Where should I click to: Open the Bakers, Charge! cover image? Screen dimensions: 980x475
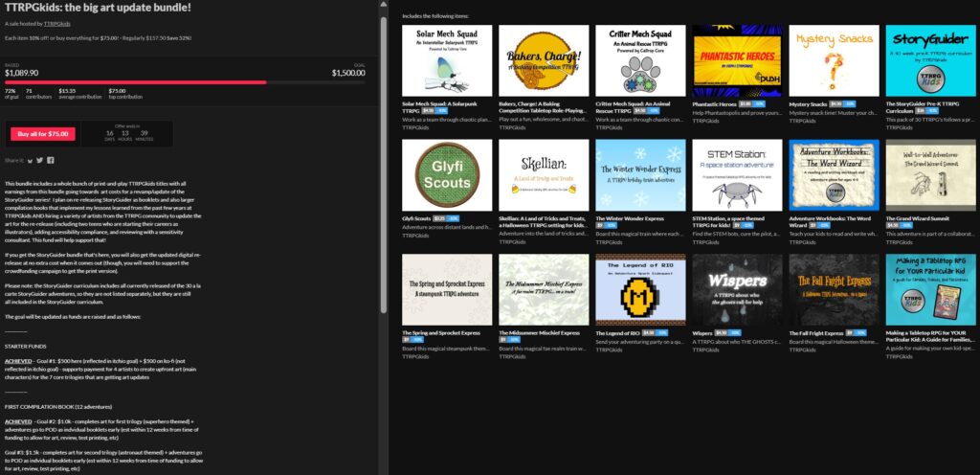point(544,60)
